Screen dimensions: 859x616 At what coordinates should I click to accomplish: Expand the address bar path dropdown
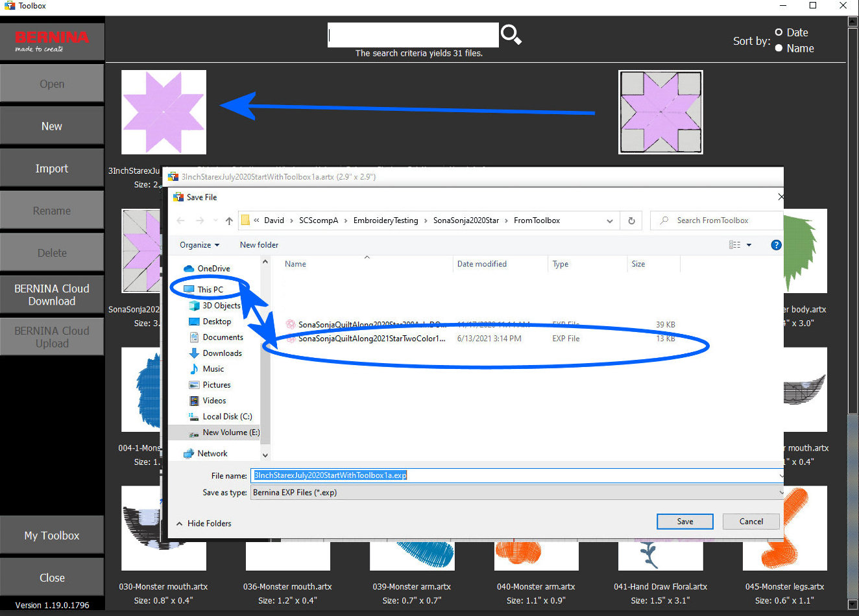[x=610, y=220]
